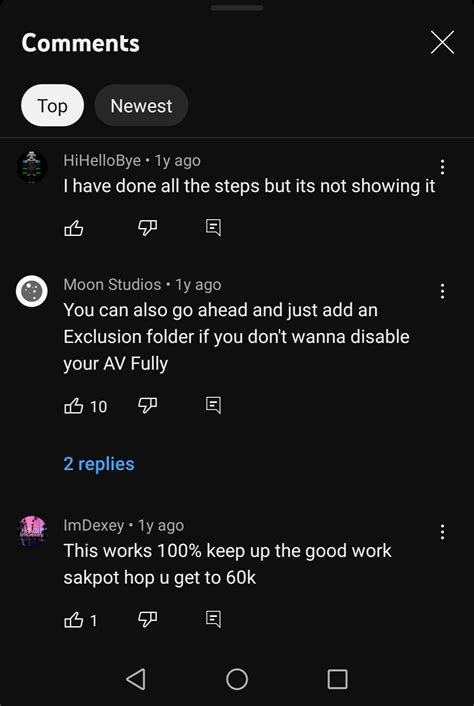
Task: Open the Moon Studios profile avatar
Action: [32, 291]
